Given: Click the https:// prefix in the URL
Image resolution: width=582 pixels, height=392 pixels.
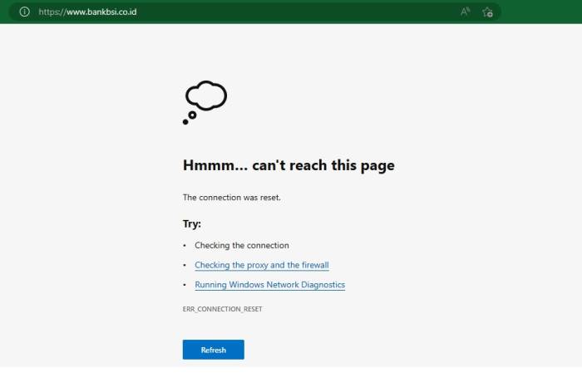Looking at the screenshot, I should click(51, 12).
